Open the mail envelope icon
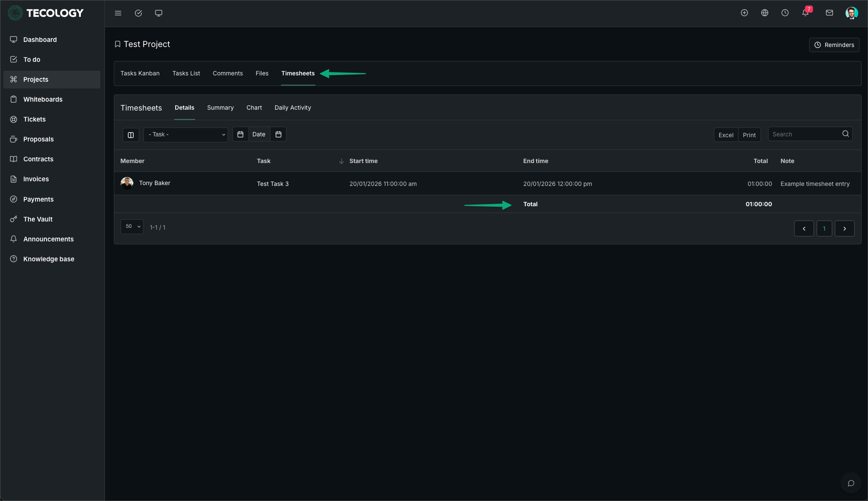868x501 pixels. (x=829, y=13)
